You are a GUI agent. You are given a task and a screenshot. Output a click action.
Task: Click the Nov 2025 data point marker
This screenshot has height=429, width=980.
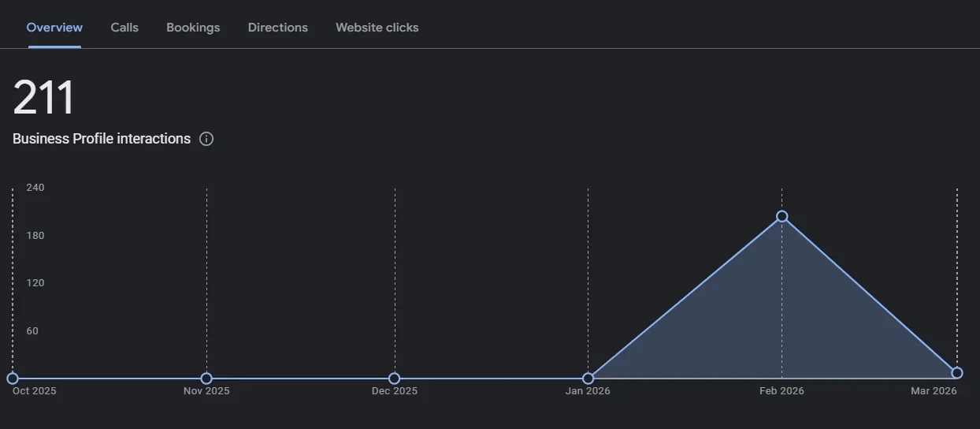(206, 379)
